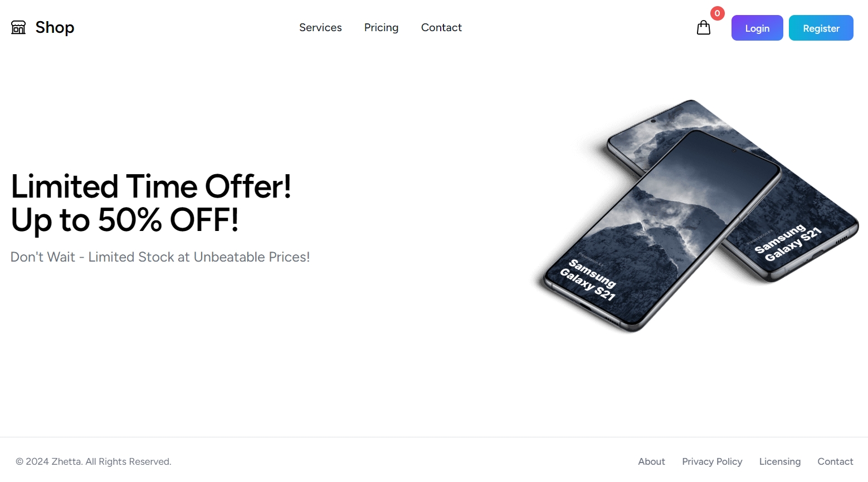Select Pricing in the navigation bar
Viewport: 868px width, 482px height.
[381, 28]
